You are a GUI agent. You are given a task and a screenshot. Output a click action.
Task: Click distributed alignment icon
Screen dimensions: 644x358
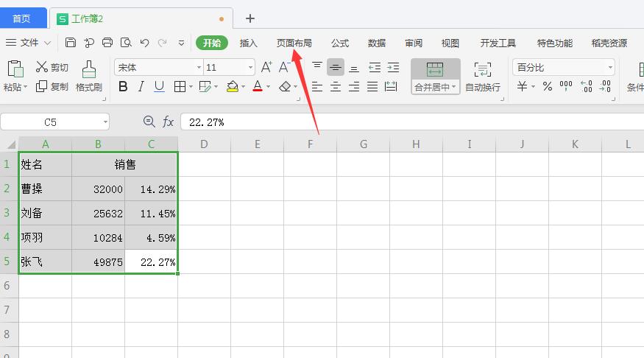click(391, 86)
